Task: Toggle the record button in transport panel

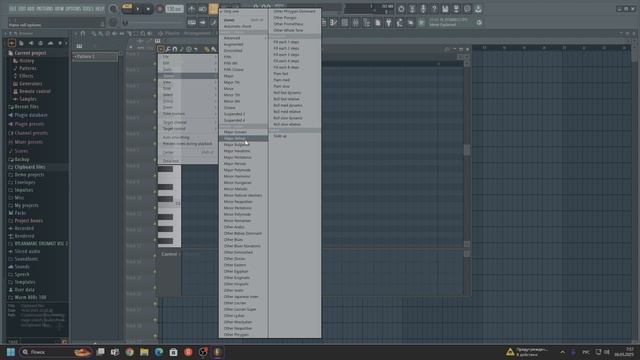Action: [x=160, y=9]
